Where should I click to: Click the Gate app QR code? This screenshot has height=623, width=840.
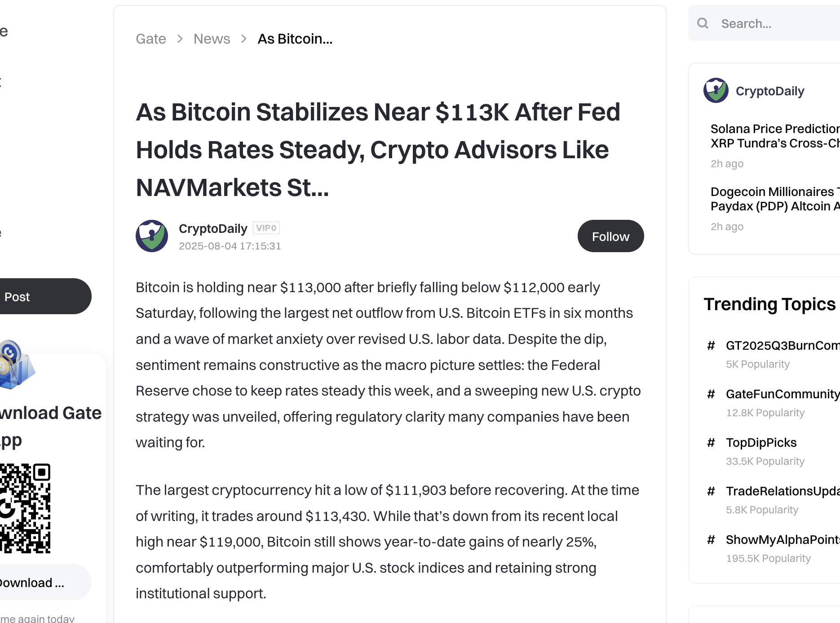tap(25, 508)
